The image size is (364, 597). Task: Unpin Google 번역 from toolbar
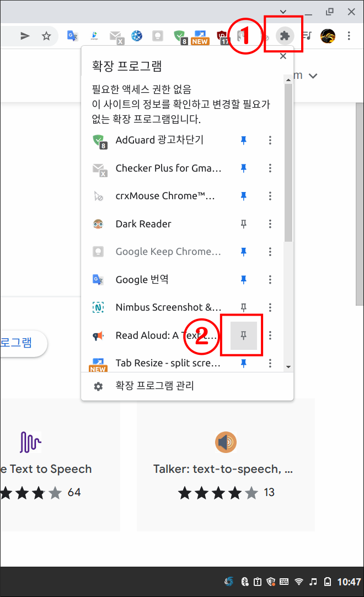tap(244, 279)
